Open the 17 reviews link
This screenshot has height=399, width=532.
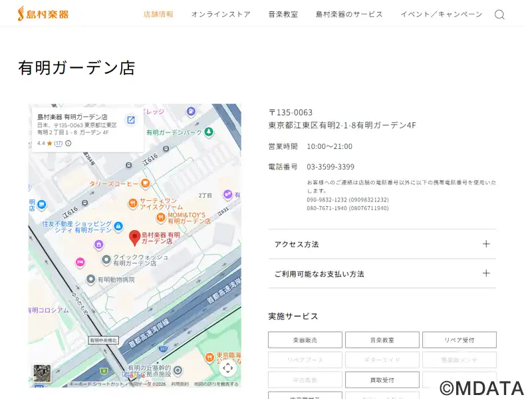coord(59,143)
